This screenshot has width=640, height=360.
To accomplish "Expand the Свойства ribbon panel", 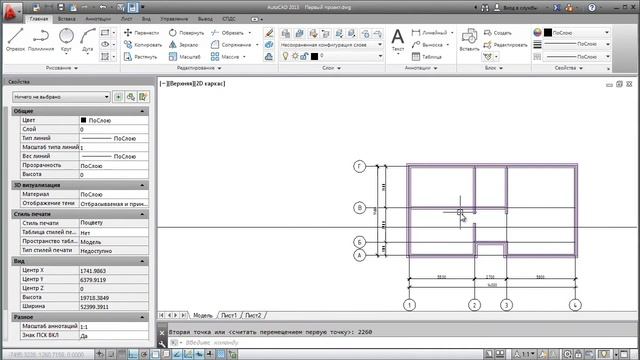I will click(x=569, y=68).
